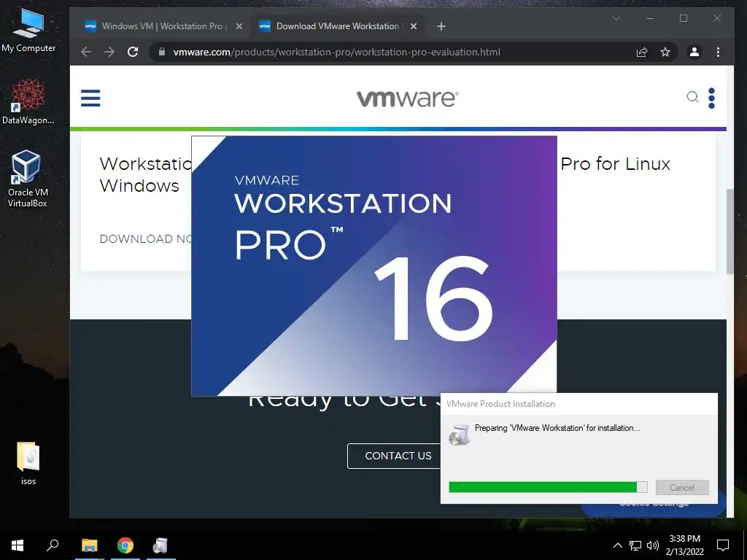Screen dimensions: 747x560
Task: Open the VMware site blue dots menu
Action: (x=711, y=98)
